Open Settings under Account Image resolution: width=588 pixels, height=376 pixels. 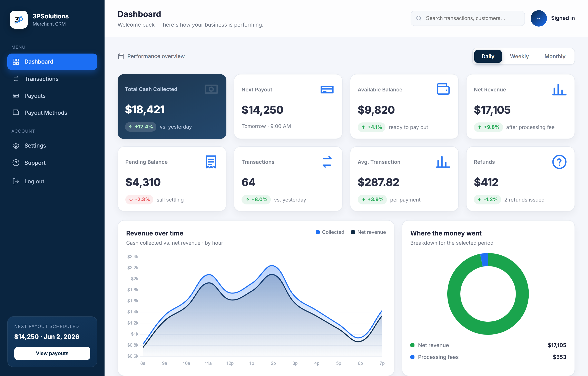point(52,146)
